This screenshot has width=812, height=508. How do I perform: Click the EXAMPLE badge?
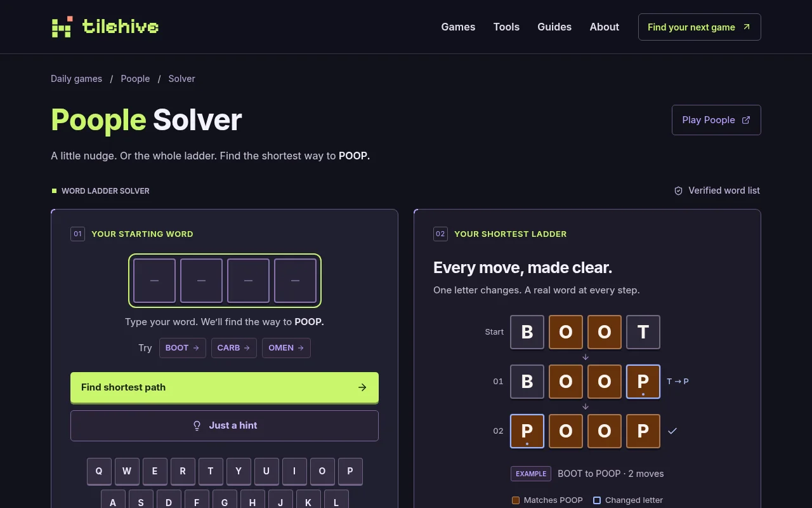pyautogui.click(x=531, y=474)
